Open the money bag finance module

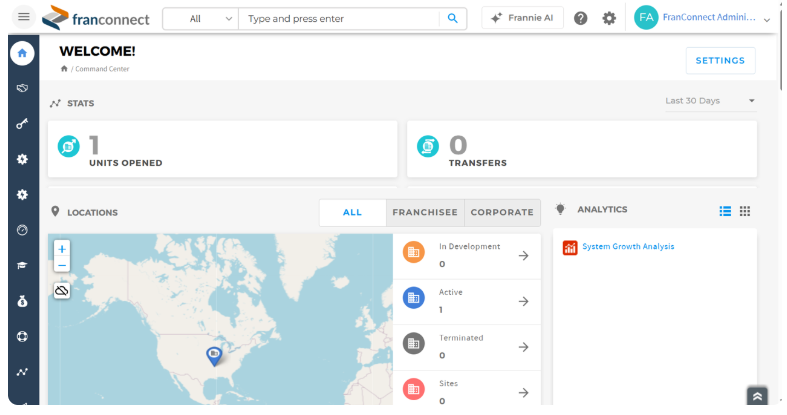22,301
